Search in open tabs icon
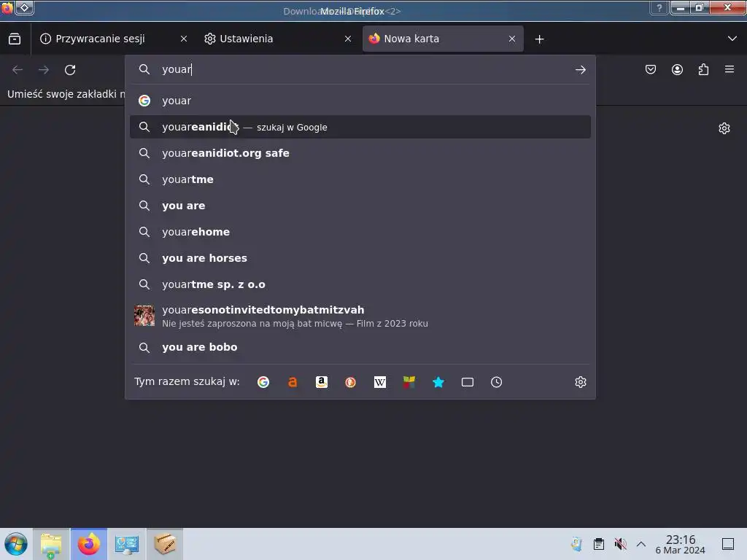This screenshot has height=560, width=747. click(468, 382)
